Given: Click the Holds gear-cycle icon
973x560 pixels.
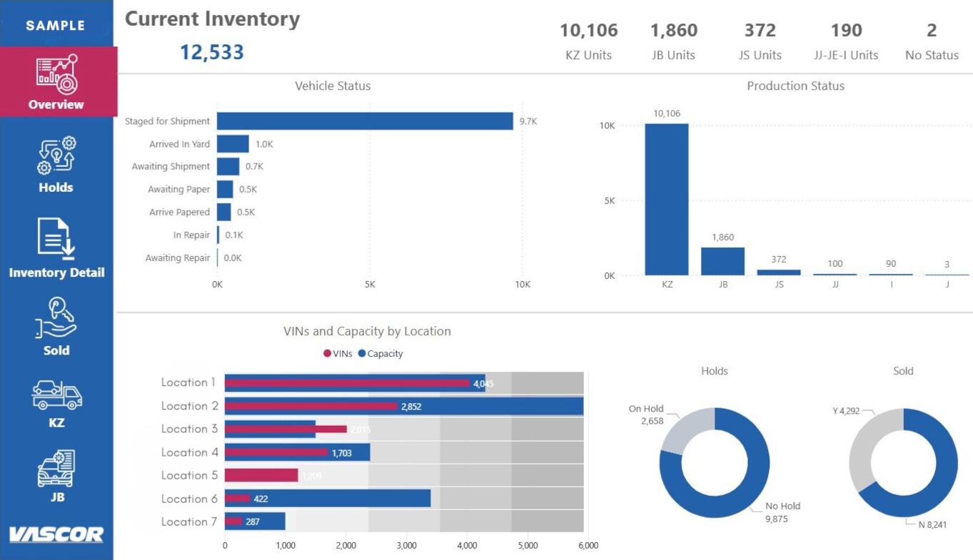Looking at the screenshot, I should click(x=56, y=156).
